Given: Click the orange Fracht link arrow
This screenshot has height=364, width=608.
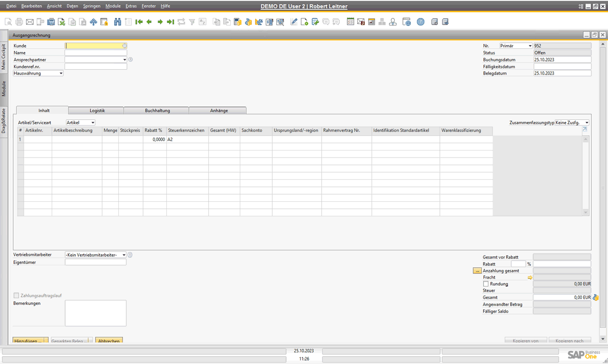Looking at the screenshot, I should pos(530,278).
